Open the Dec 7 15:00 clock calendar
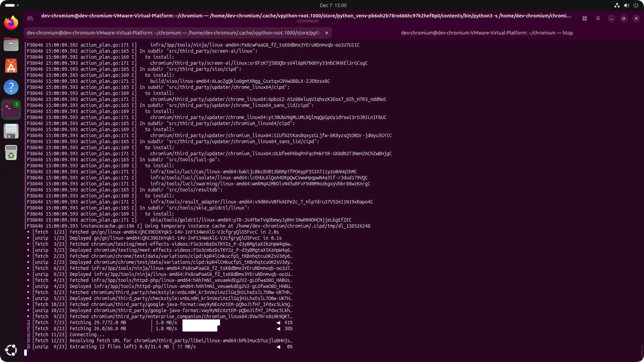Screen dimensions: 644x362 (333, 5)
